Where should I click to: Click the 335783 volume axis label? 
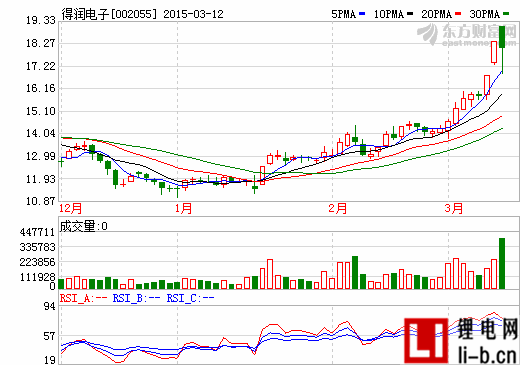point(37,247)
